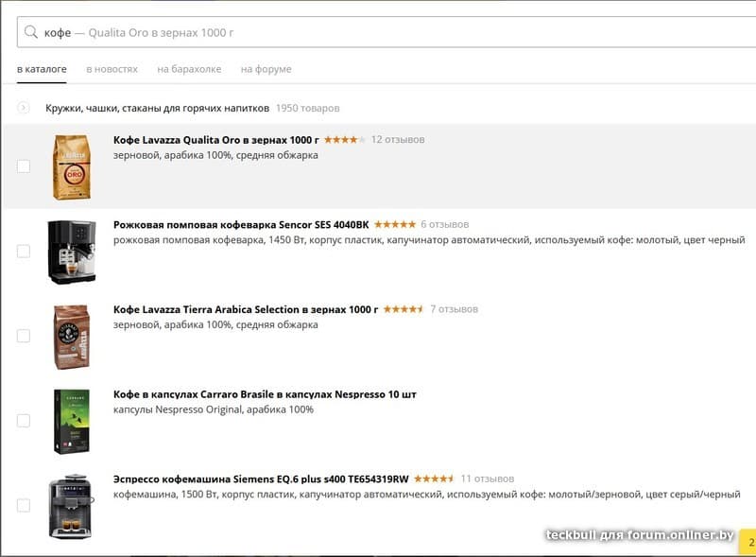Screen dimensions: 756x557
Task: Open the Lavazza Tierra Arabica package image
Action: (71, 336)
